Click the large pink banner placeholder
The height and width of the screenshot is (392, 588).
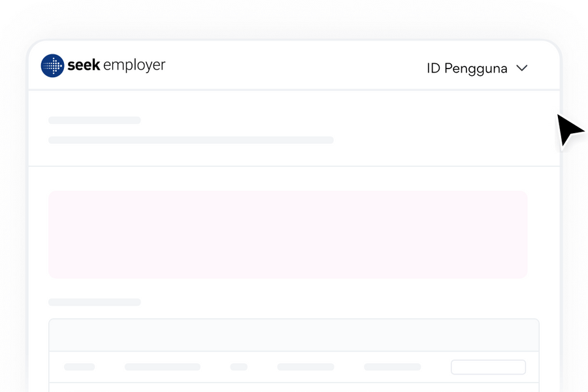pyautogui.click(x=287, y=235)
